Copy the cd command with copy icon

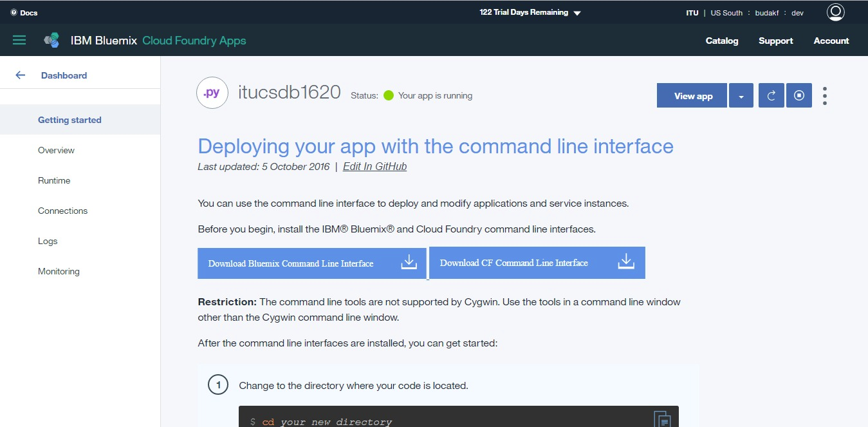pos(663,419)
